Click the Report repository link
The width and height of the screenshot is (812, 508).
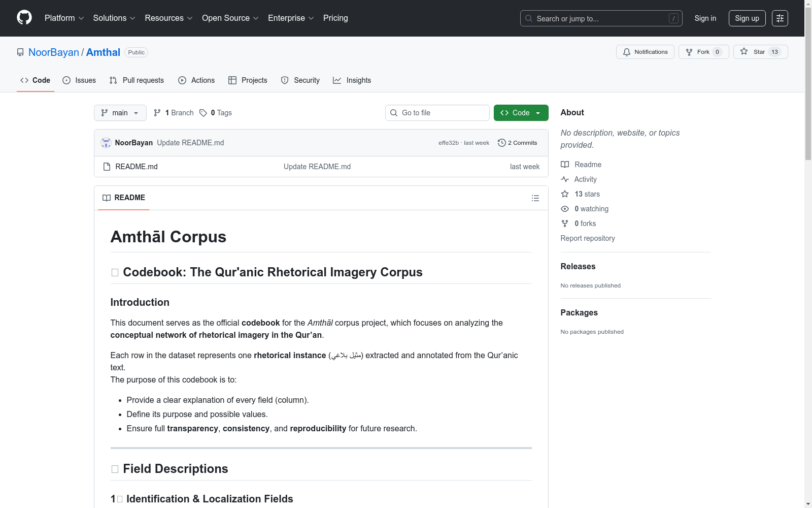tap(588, 238)
